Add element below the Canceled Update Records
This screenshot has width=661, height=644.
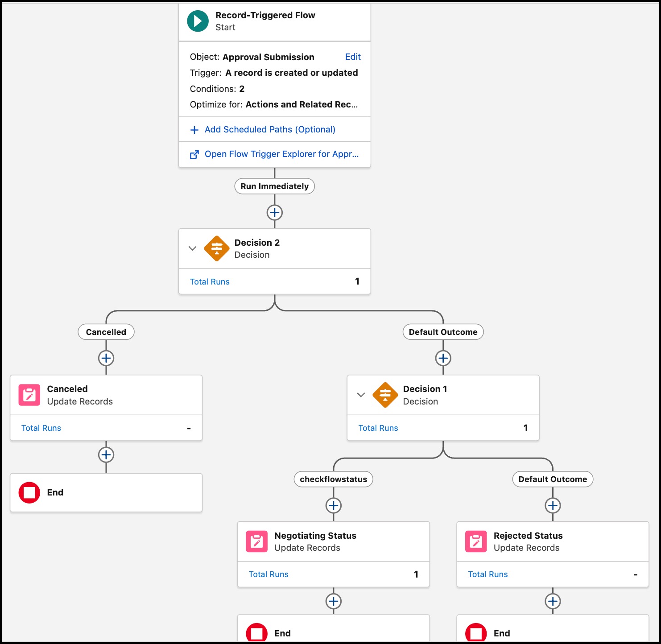[106, 455]
